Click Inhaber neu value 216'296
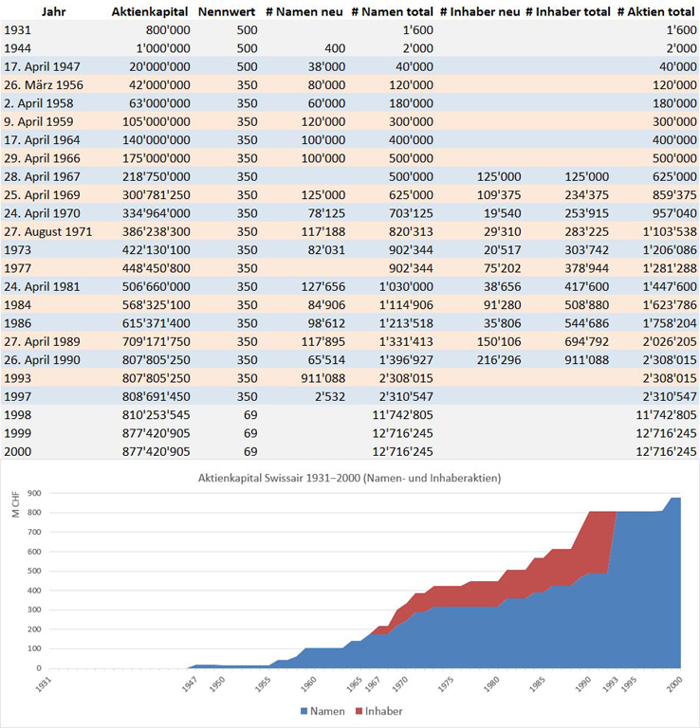 [x=499, y=360]
